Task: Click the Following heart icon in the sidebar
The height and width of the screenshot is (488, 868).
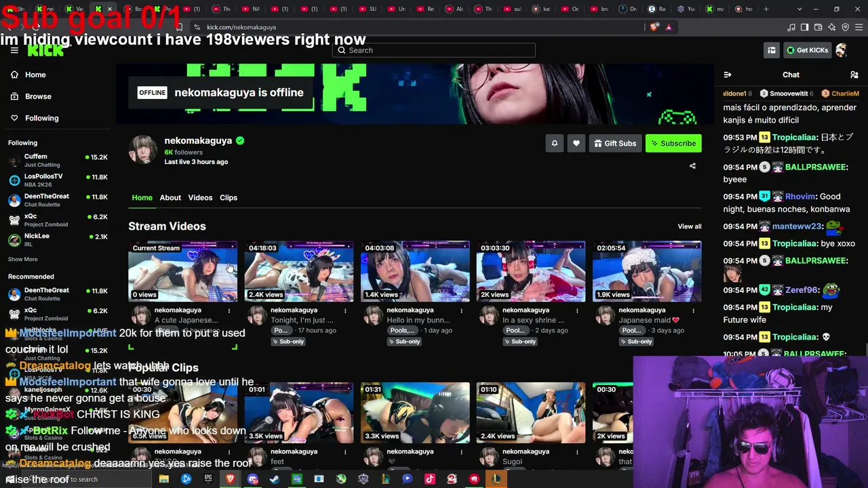Action: pyautogui.click(x=14, y=118)
